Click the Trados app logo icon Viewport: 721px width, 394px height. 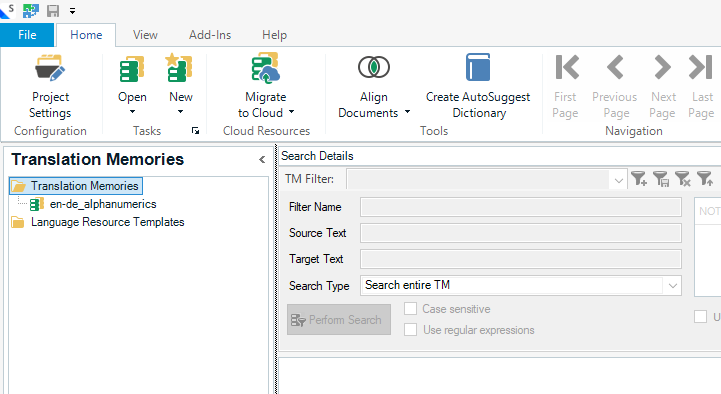7,11
